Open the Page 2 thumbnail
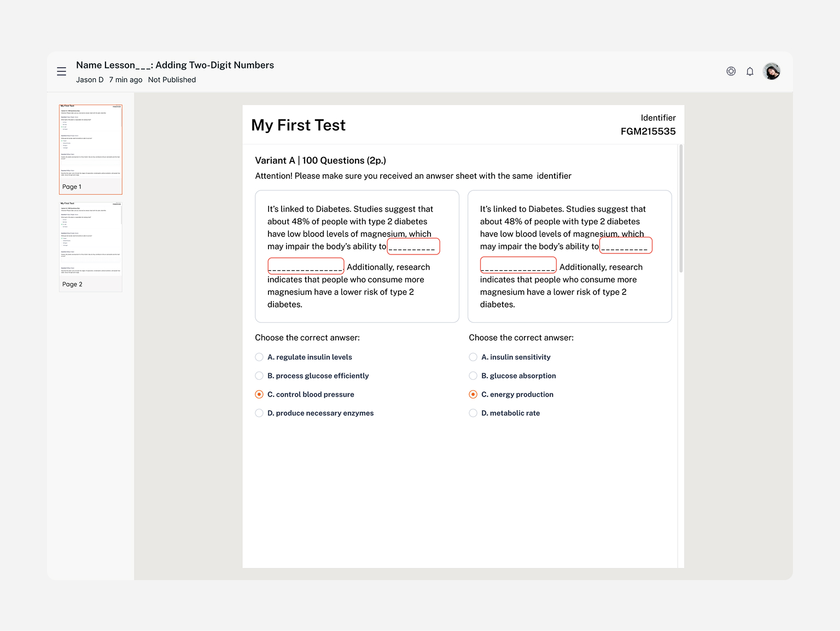This screenshot has height=631, width=840. point(90,246)
